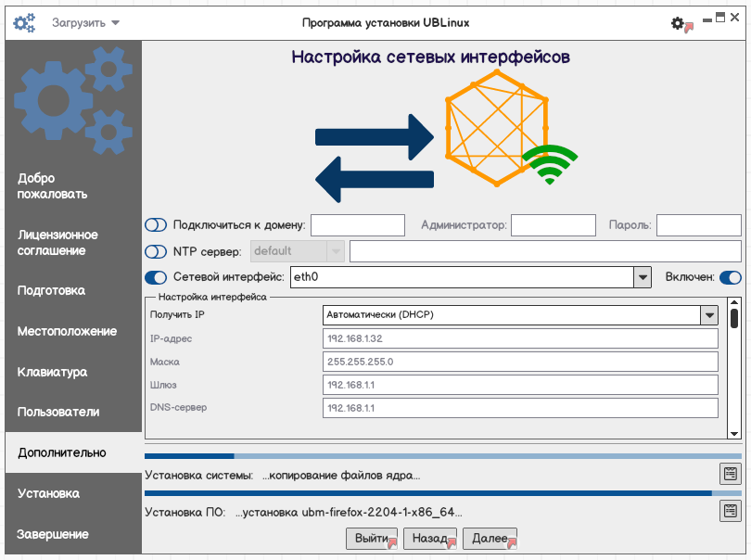The image size is (751, 560).
Task: Click the Маска field 255.255.255.0
Action: (520, 362)
